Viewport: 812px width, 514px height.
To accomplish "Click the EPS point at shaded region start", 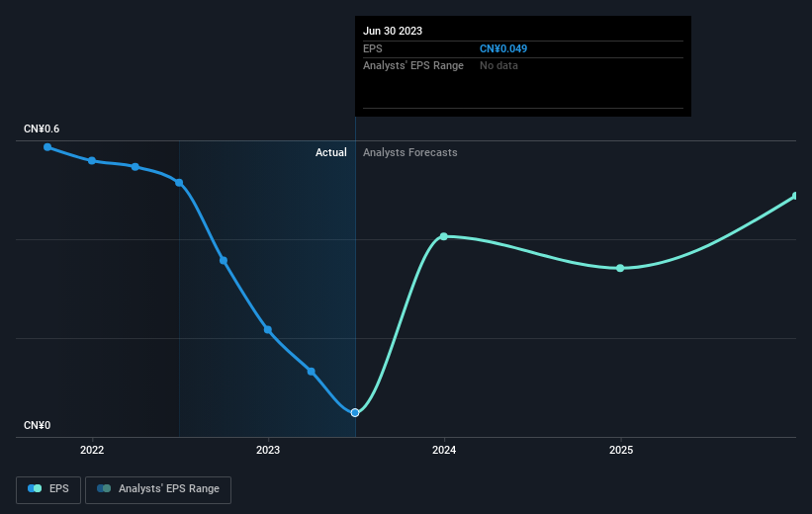I will [179, 183].
